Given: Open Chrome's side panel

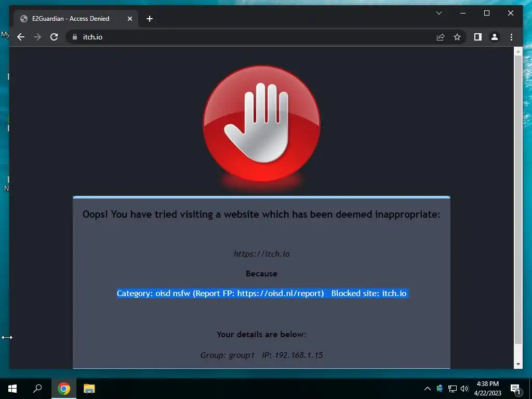Looking at the screenshot, I should click(x=478, y=37).
